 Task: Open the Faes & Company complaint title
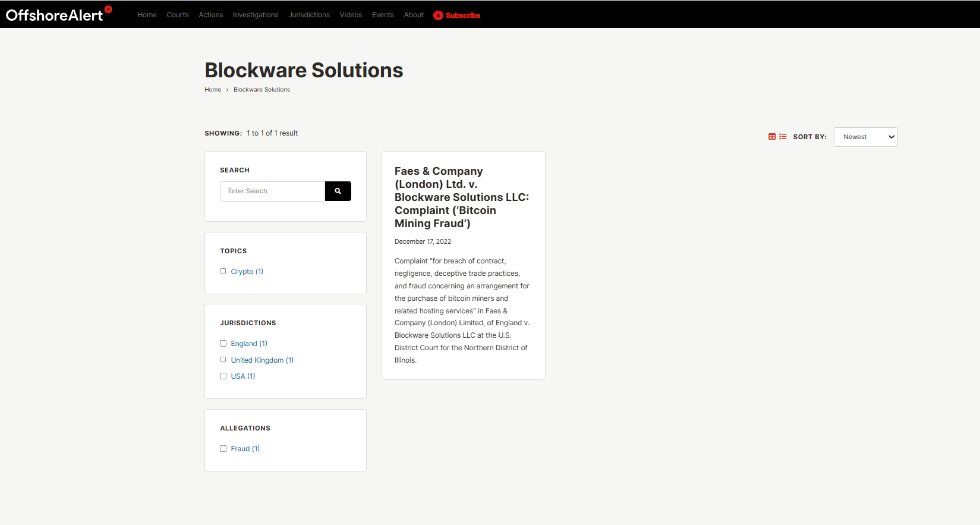462,197
